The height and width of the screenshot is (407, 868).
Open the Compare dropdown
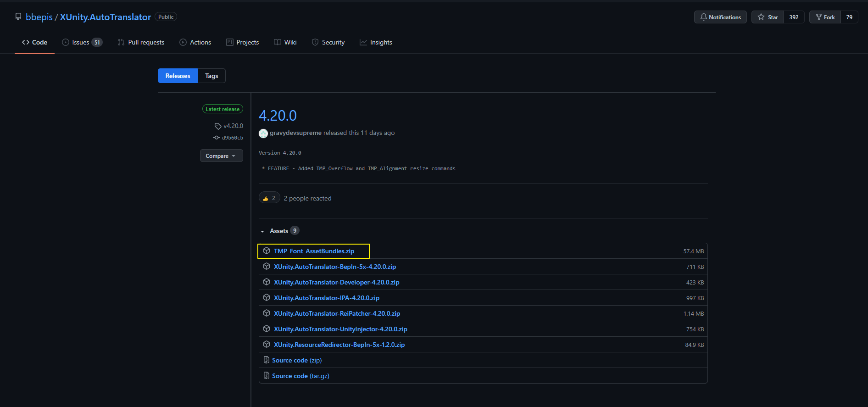[221, 156]
